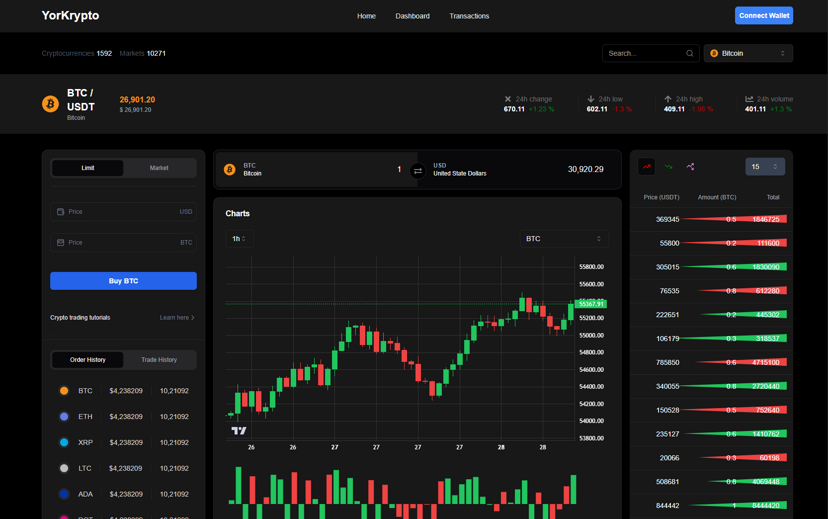Image resolution: width=828 pixels, height=519 pixels.
Task: Click the 24h high up-arrow icon
Action: 668,99
